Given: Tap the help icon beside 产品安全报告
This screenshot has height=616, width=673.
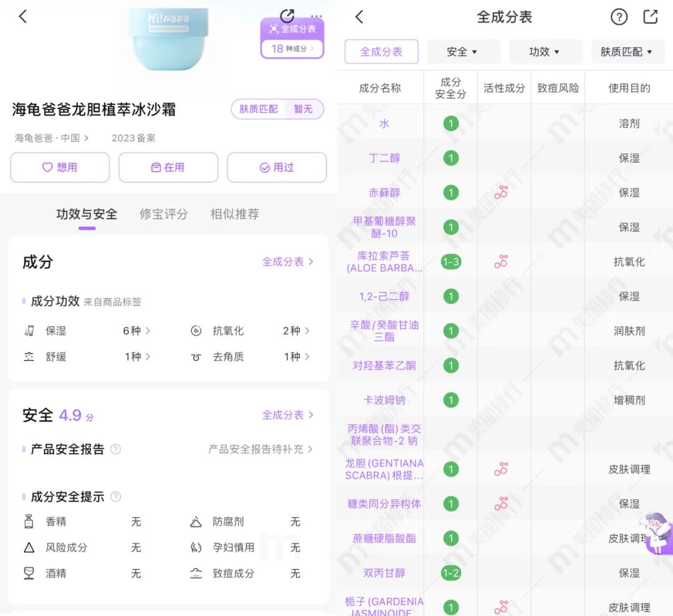Looking at the screenshot, I should 115,449.
